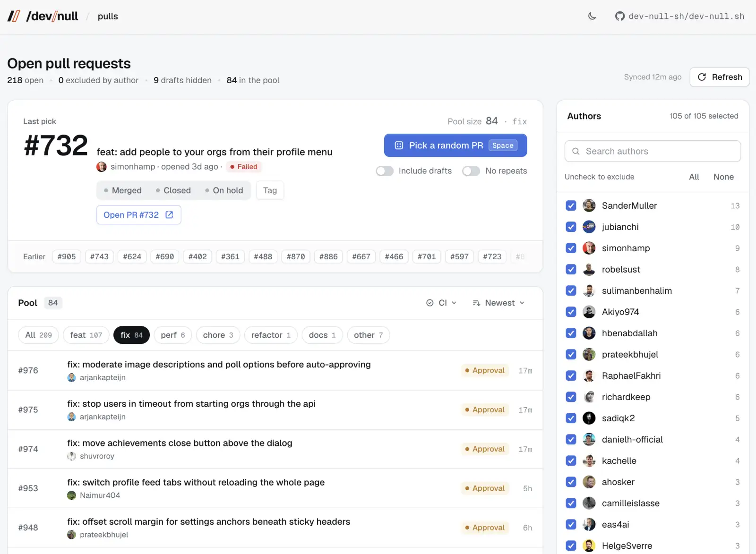Uncheck simonhamp author checkbox

coord(571,248)
